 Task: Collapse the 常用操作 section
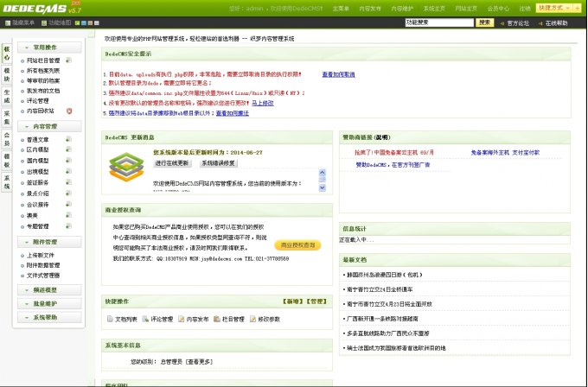49,48
